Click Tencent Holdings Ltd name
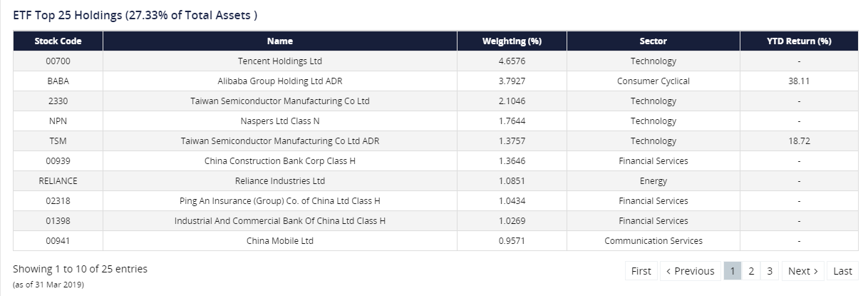 280,61
